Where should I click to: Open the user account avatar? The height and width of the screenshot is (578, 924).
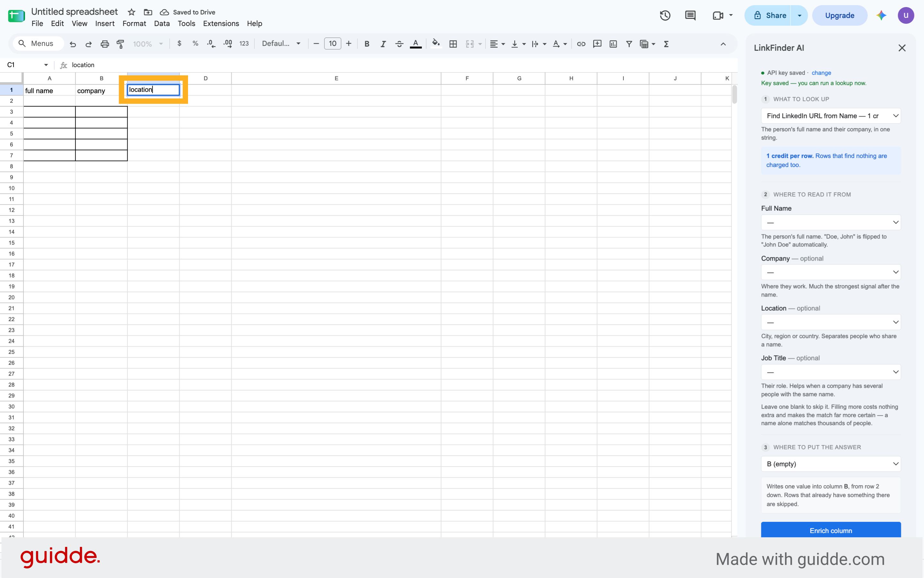click(x=906, y=15)
